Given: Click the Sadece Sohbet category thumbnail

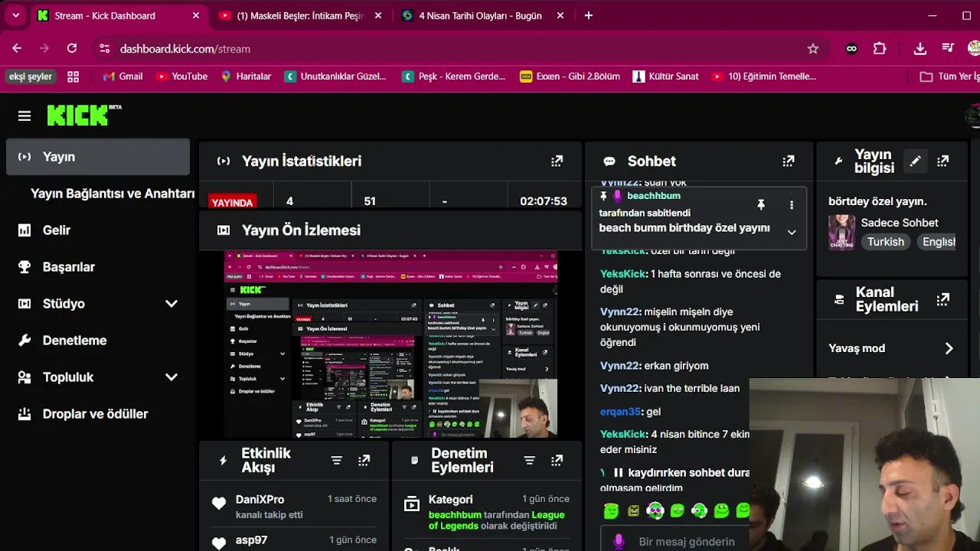Looking at the screenshot, I should (841, 232).
